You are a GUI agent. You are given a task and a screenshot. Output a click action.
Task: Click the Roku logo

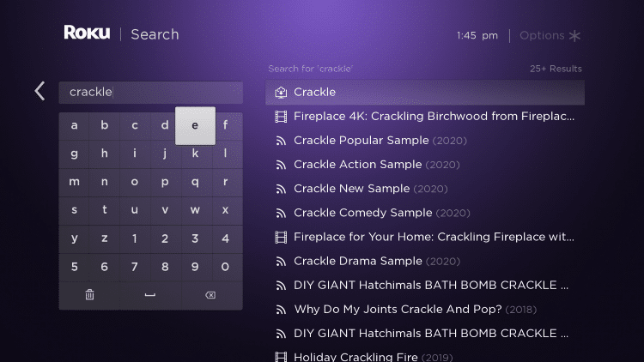87,33
